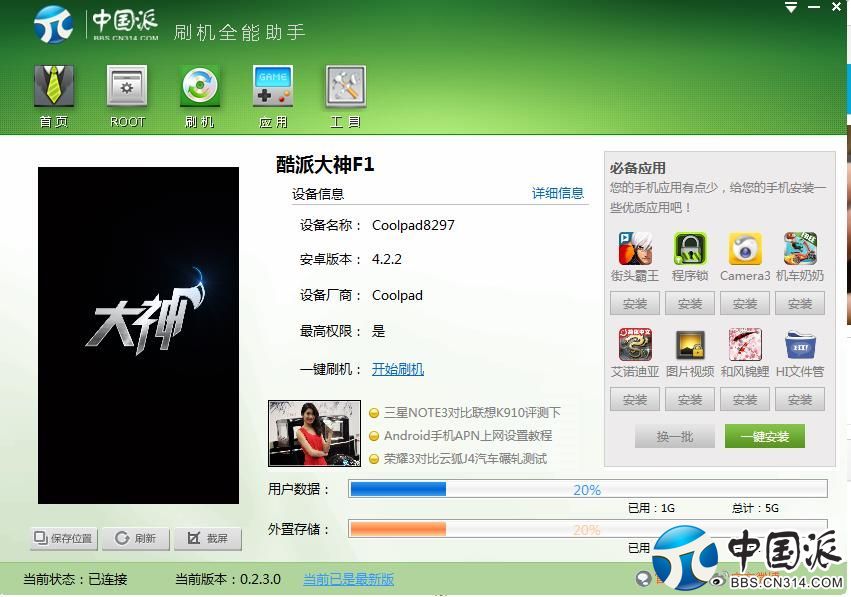Viewport: 851px width, 597px height.
Task: Click the bullet icon beside 荣耀3 headline
Action: point(373,459)
